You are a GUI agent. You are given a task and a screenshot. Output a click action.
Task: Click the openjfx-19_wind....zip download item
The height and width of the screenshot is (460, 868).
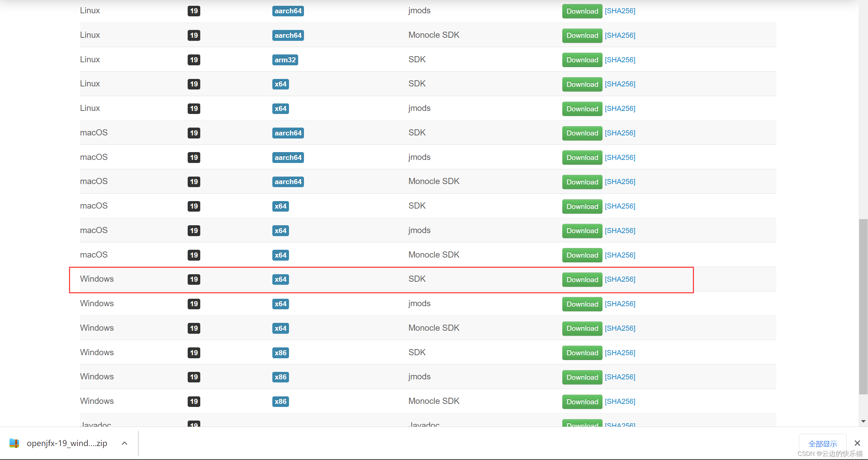[67, 443]
